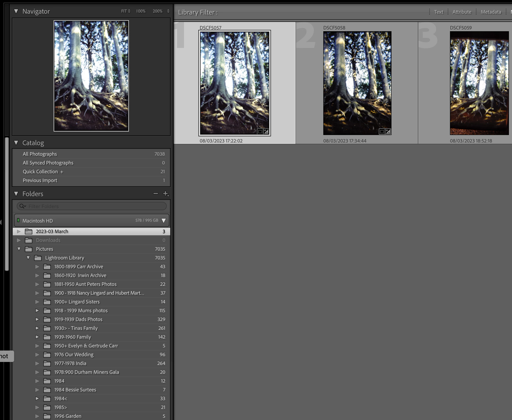Collapse the Navigator panel
This screenshot has width=512, height=420.
(16, 11)
